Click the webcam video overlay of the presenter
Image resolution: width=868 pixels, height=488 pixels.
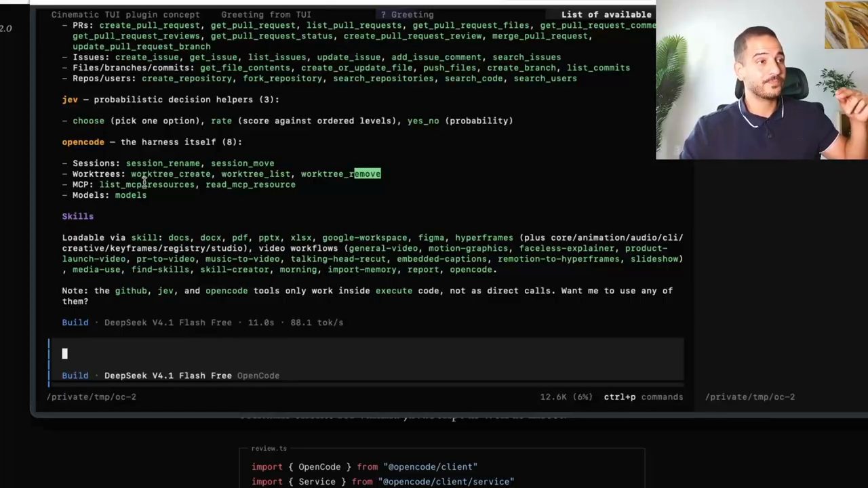pos(762,80)
